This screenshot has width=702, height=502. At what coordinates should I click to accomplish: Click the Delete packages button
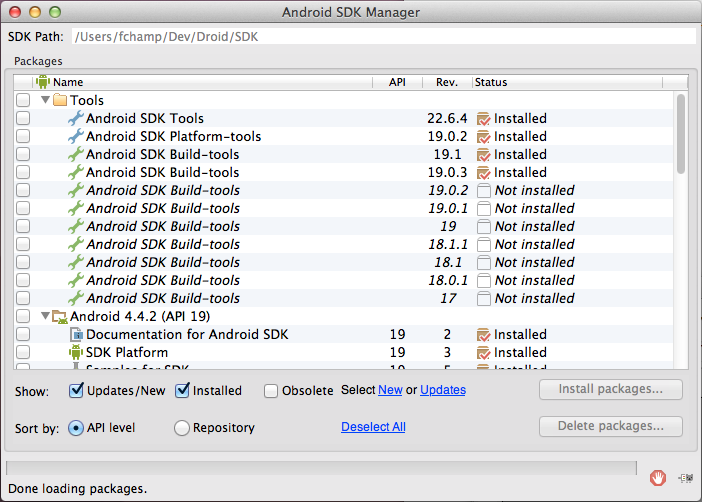point(611,426)
